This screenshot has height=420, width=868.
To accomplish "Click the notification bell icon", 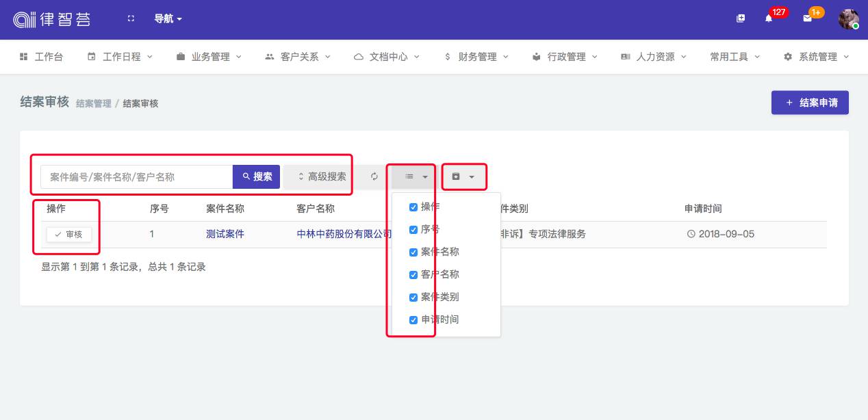I will coord(769,18).
